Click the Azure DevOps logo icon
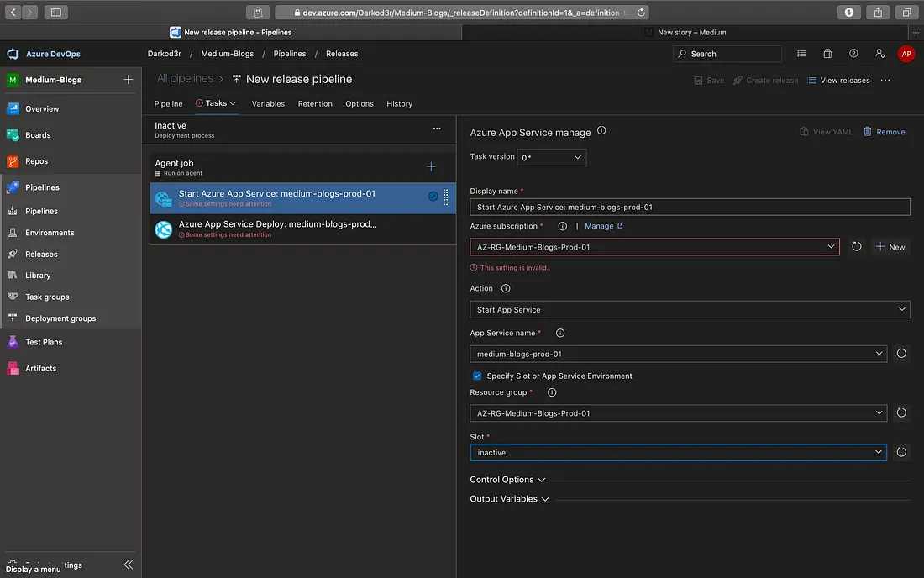Image resolution: width=924 pixels, height=578 pixels. 13,54
